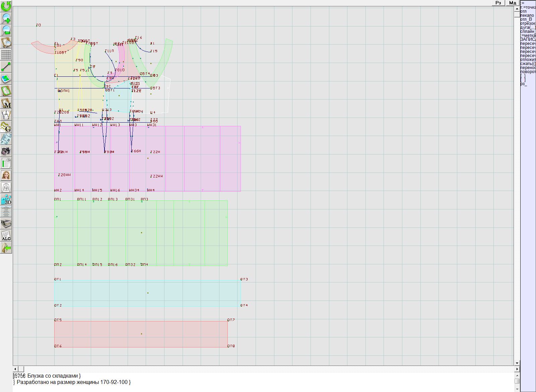Select 'сплайн' in the command list
The height and width of the screenshot is (392, 536).
[x=527, y=31]
